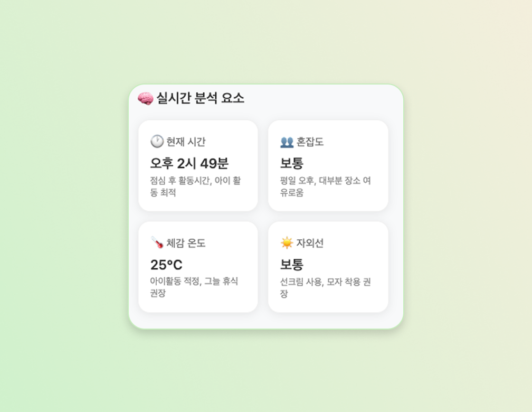Click the people icon for 혼잡도

coord(287,142)
